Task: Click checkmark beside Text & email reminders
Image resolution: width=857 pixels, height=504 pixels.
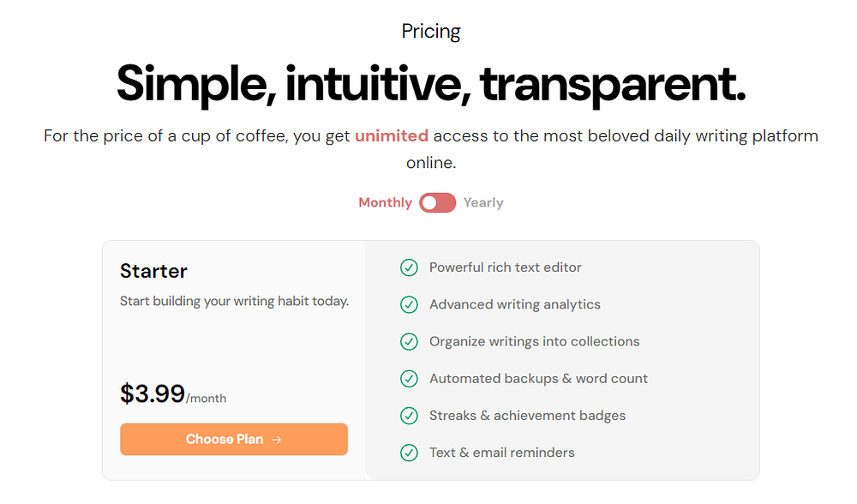Action: [409, 453]
